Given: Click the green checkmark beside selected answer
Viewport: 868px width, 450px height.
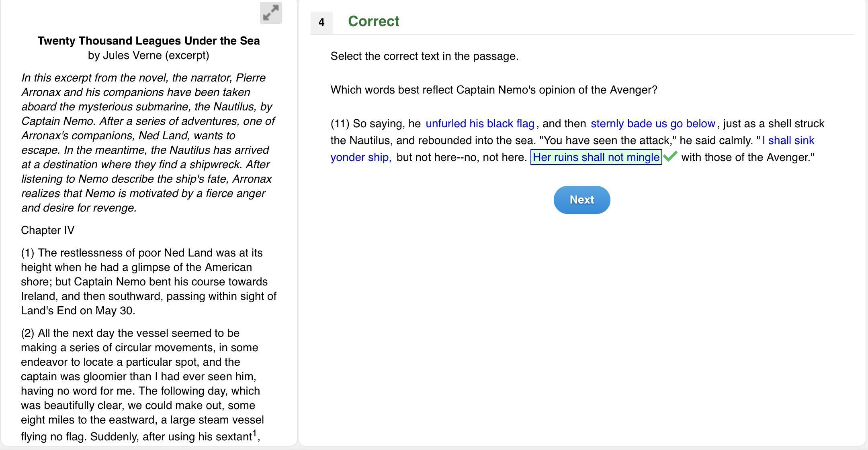Looking at the screenshot, I should pyautogui.click(x=670, y=156).
